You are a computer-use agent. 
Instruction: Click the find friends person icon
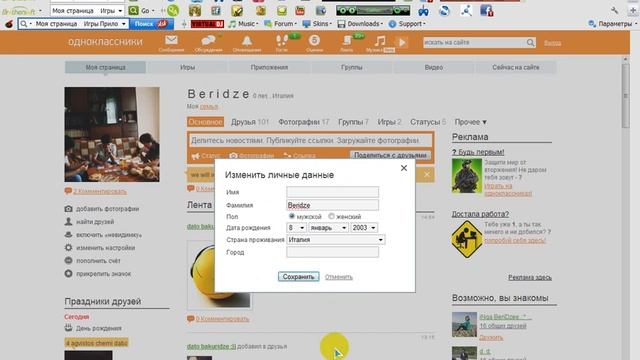[x=68, y=222]
